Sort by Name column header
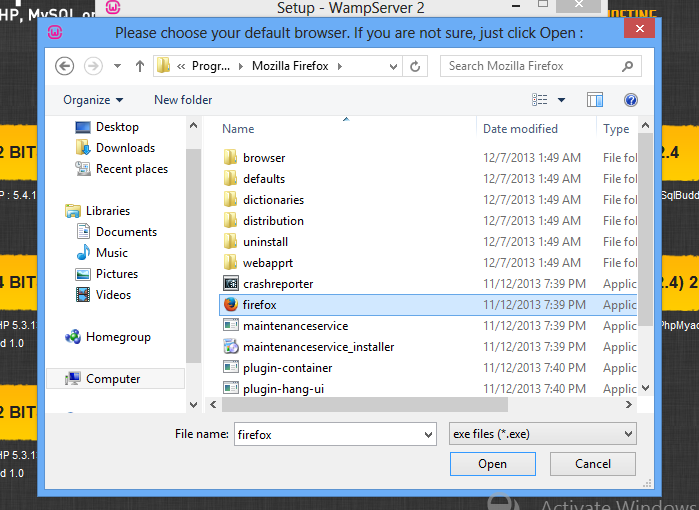The width and height of the screenshot is (699, 510). 238,129
